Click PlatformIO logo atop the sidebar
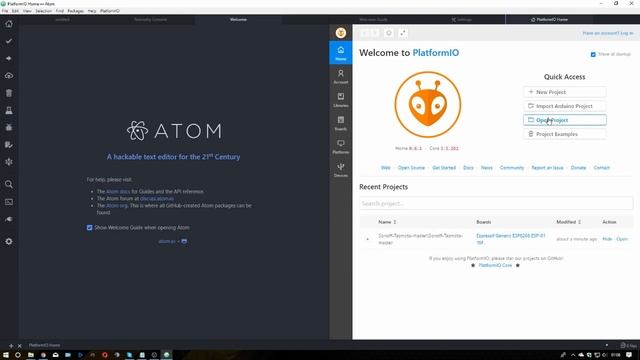Viewport: 640px width, 360px height. point(340,33)
